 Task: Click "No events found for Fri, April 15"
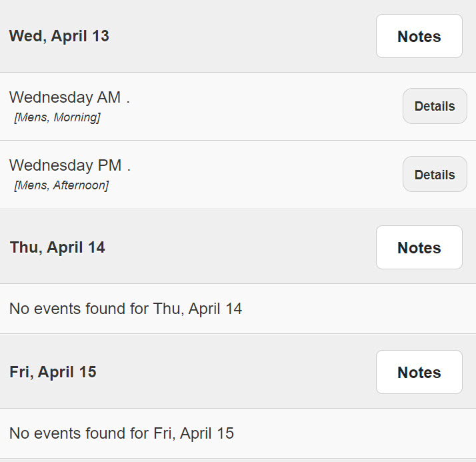[x=121, y=433]
